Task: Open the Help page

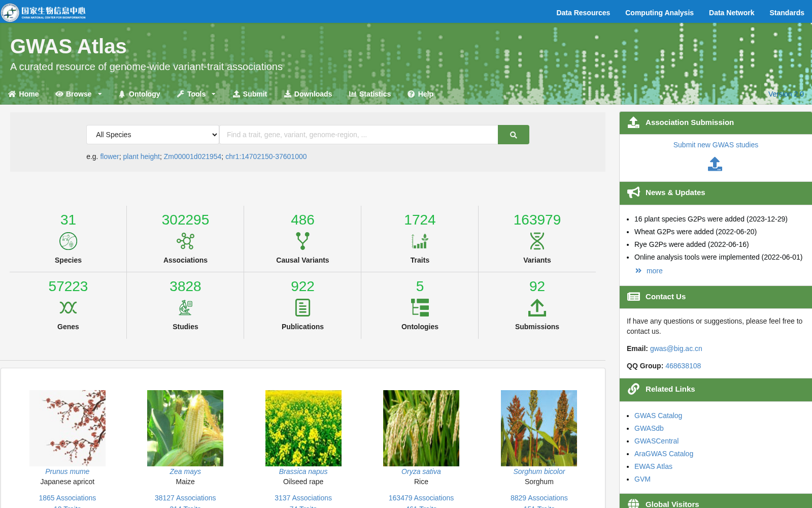Action: (421, 94)
